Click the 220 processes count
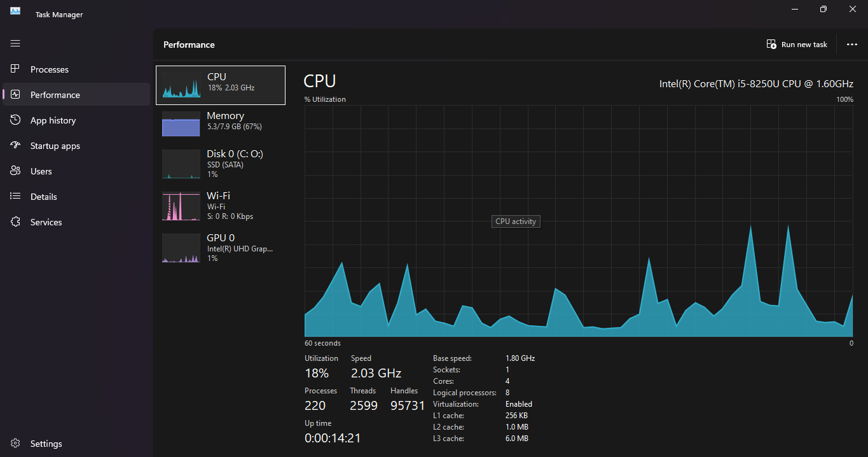Screen dimensions: 868x457 click(x=315, y=405)
